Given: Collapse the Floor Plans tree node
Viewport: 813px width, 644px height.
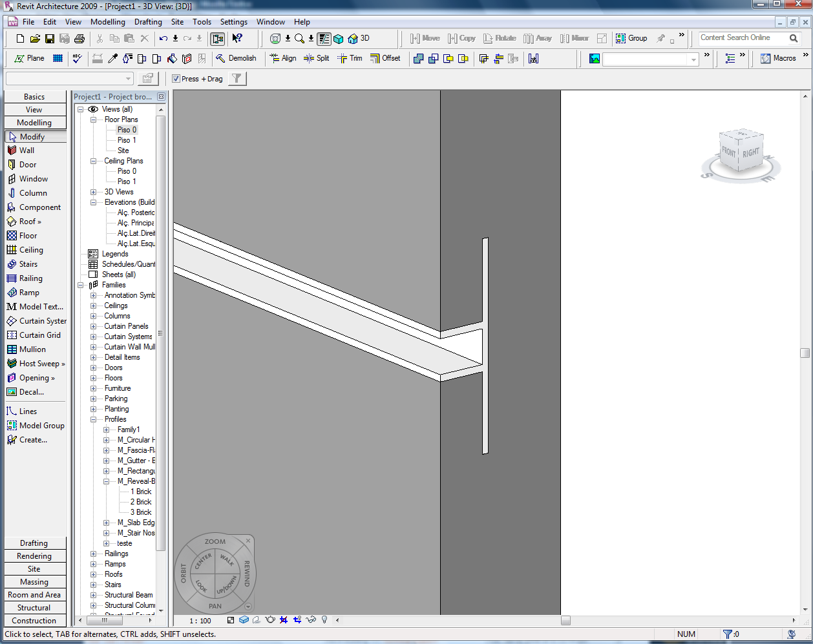Looking at the screenshot, I should pyautogui.click(x=93, y=119).
